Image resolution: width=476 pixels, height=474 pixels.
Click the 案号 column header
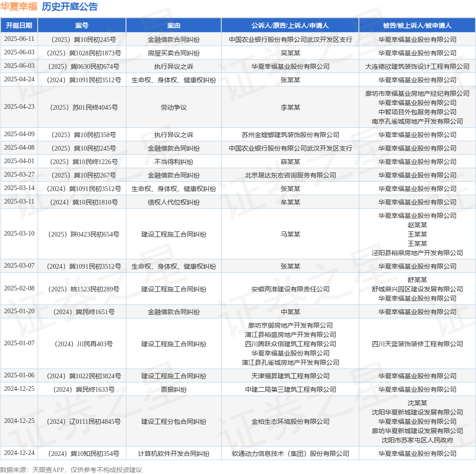[82, 26]
